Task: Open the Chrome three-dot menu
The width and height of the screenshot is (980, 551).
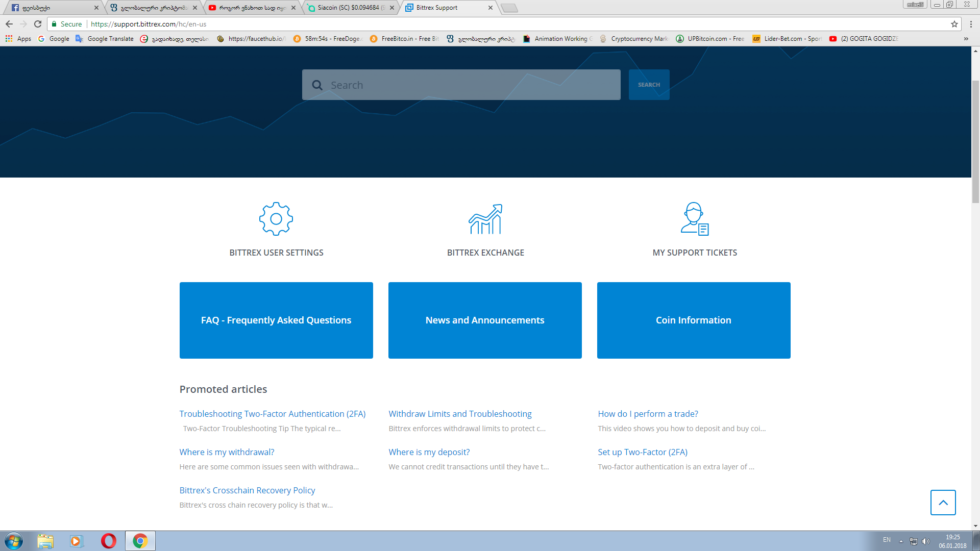Action: click(x=971, y=24)
